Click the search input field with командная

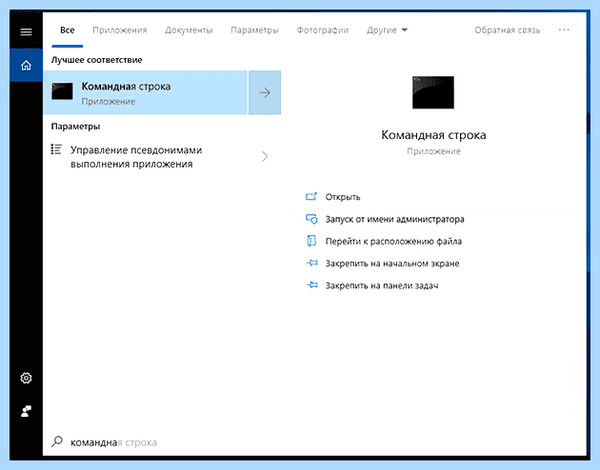(x=314, y=442)
